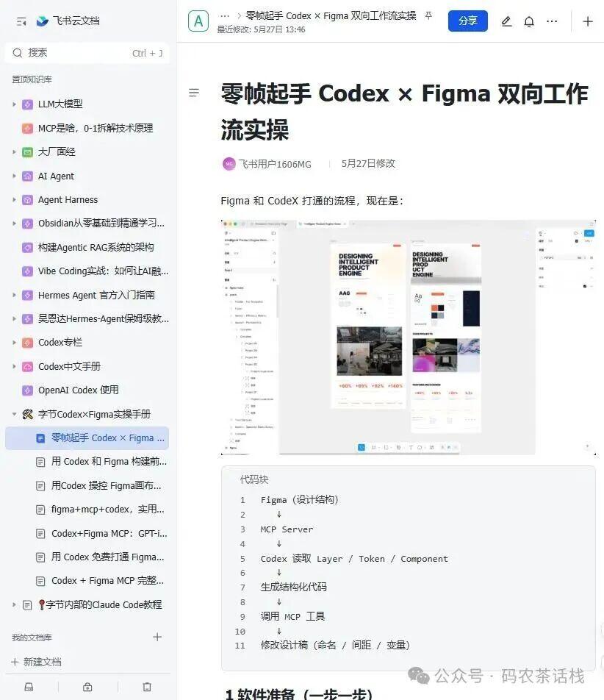Viewport: 604px width, 700px height.
Task: Click the Agent Harness icon
Action: (27, 199)
